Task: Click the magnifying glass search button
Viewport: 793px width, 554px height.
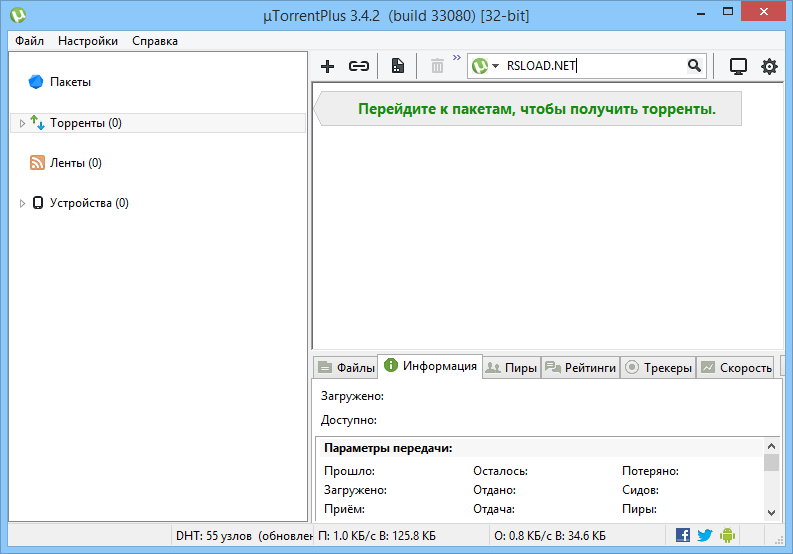Action: point(694,66)
